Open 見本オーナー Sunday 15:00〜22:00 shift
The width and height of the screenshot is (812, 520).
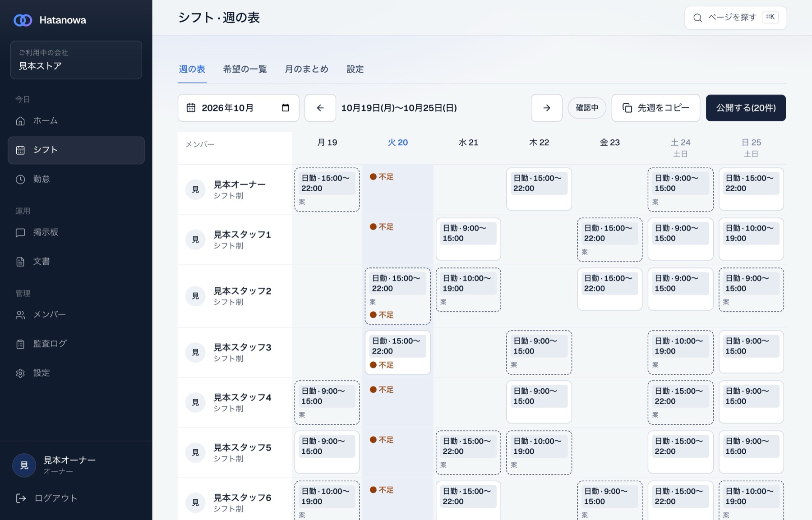tap(751, 189)
